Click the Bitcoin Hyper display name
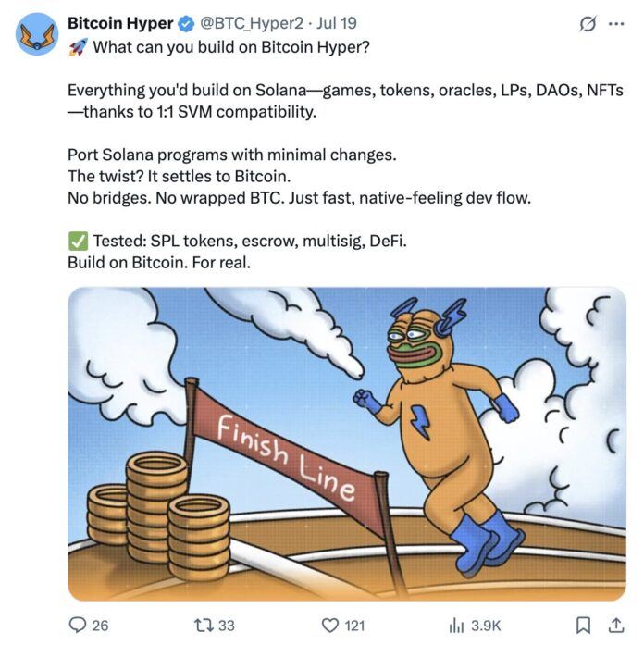This screenshot has width=644, height=645. pyautogui.click(x=120, y=23)
